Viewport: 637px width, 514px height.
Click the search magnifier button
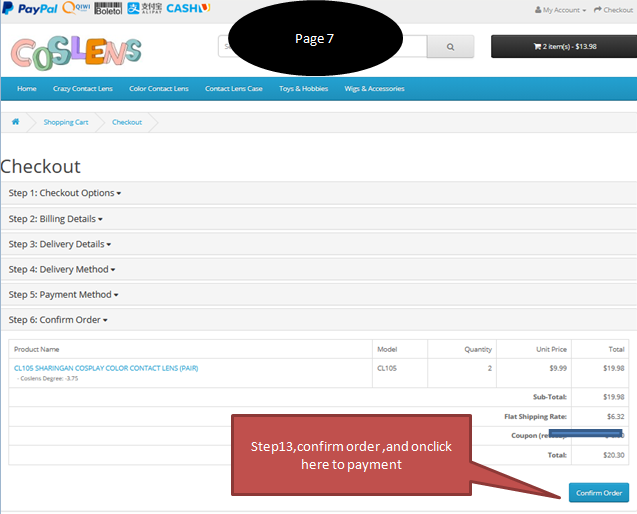450,47
